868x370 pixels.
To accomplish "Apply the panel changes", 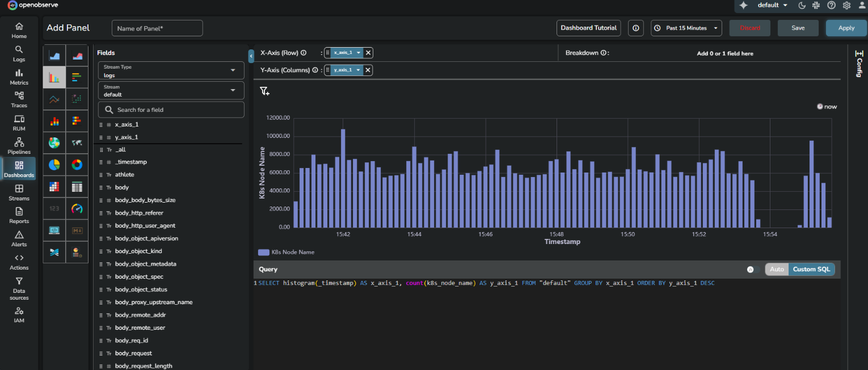I will coord(846,27).
